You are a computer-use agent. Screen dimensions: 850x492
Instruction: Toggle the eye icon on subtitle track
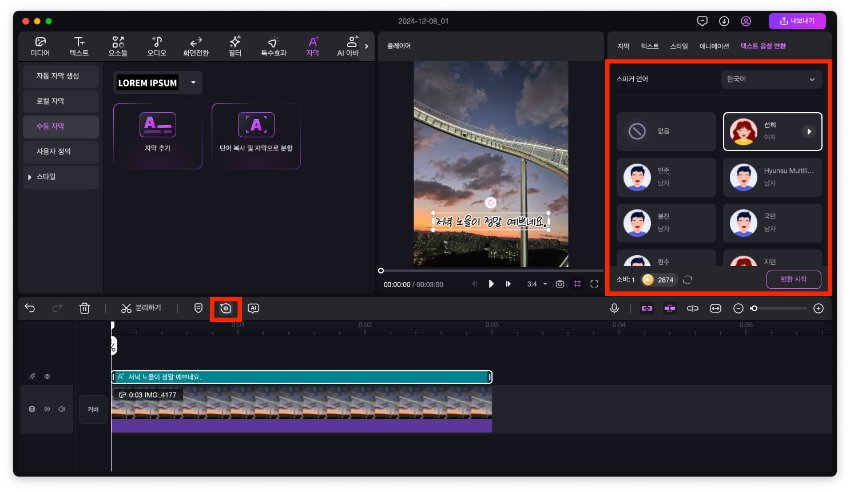tap(47, 377)
